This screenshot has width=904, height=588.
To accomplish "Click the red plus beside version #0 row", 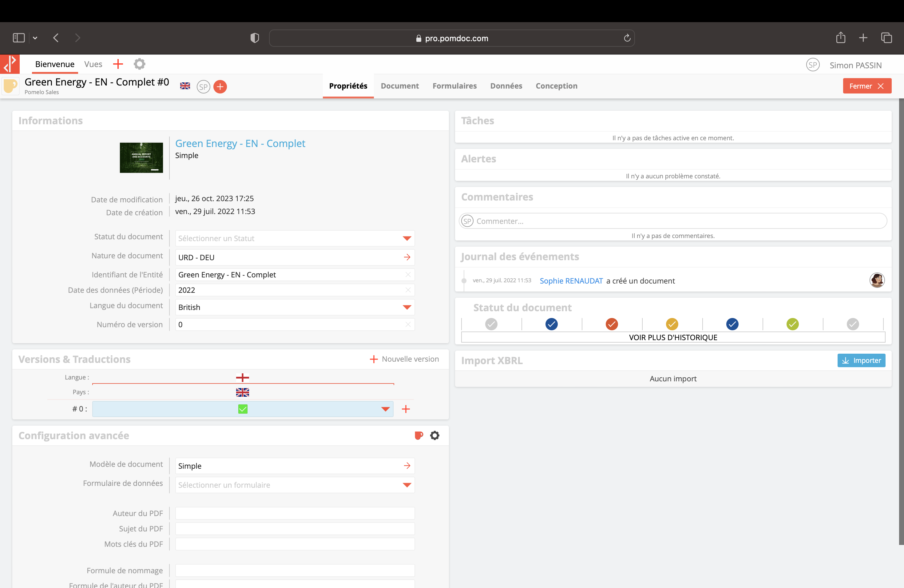I will click(406, 409).
